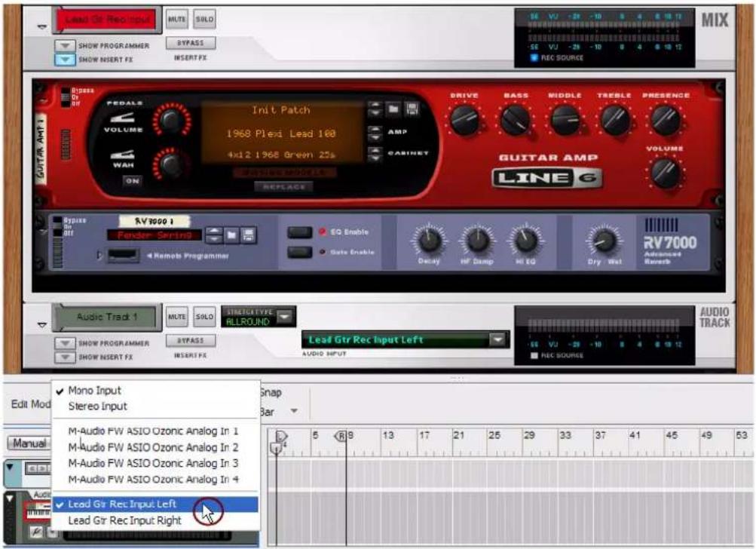The image size is (756, 549).
Task: Collapse the first track in the track list
Action: pyautogui.click(x=10, y=467)
